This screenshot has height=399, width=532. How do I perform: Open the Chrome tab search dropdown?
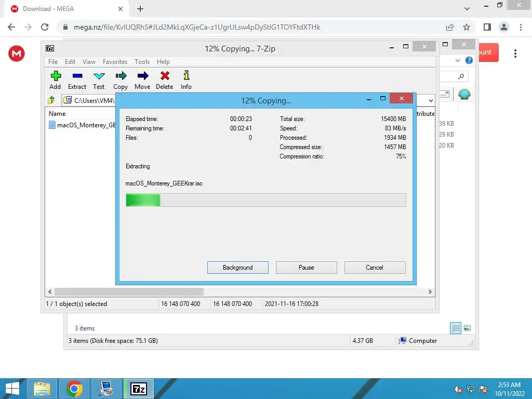click(467, 9)
